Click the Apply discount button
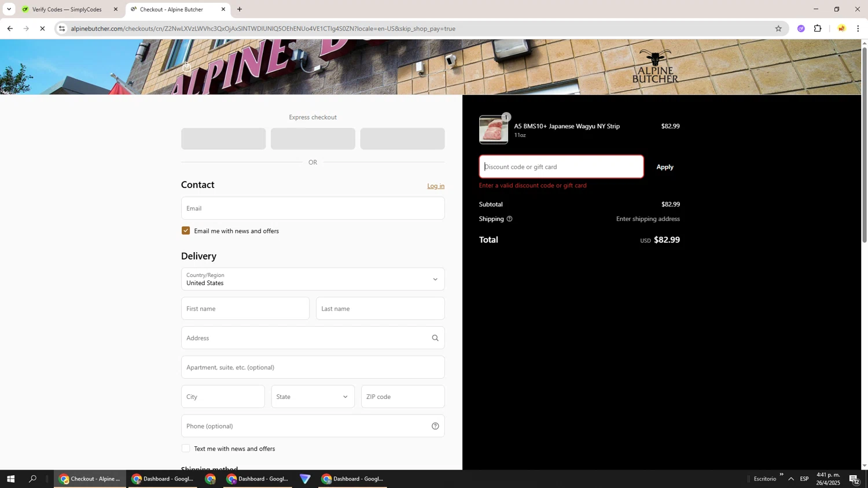Image resolution: width=868 pixels, height=488 pixels. 665,167
